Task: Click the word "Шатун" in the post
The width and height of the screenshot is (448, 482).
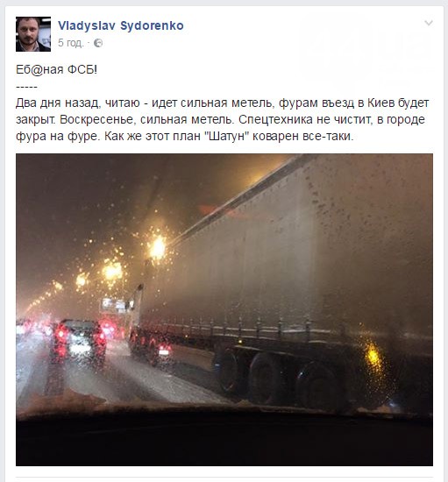Action: (x=226, y=136)
